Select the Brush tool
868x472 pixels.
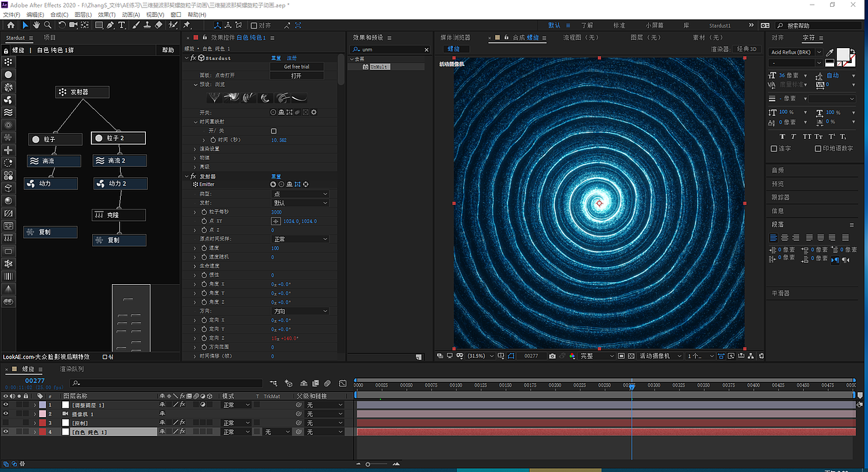pos(136,25)
